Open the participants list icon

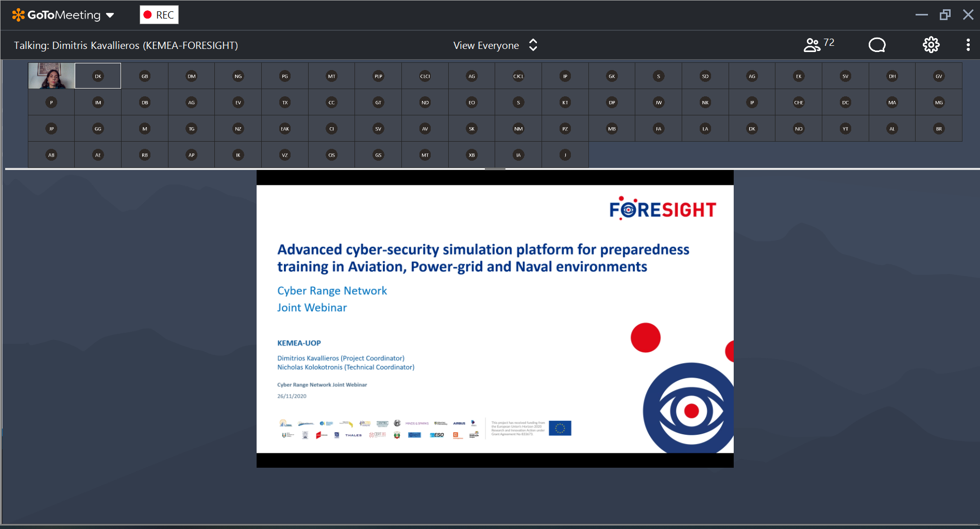click(812, 45)
